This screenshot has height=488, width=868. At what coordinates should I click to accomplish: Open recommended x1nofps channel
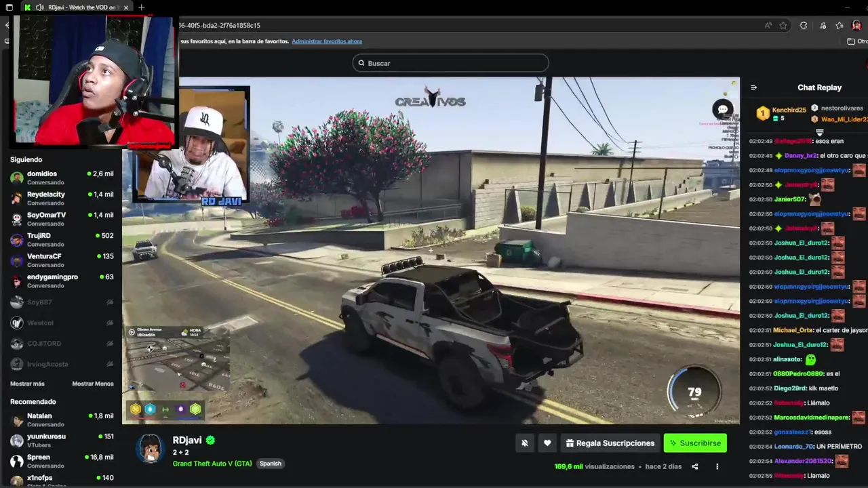pos(61,480)
